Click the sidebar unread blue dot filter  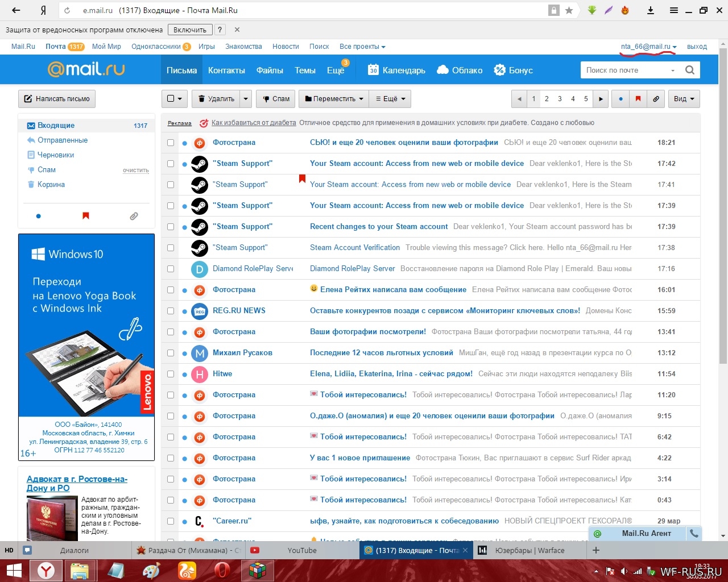coord(38,216)
